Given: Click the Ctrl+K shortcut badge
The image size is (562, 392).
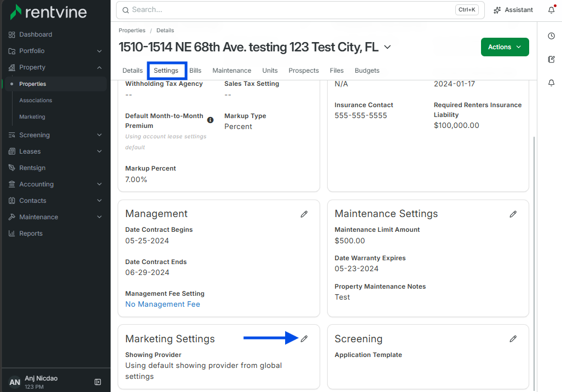Looking at the screenshot, I should point(467,10).
